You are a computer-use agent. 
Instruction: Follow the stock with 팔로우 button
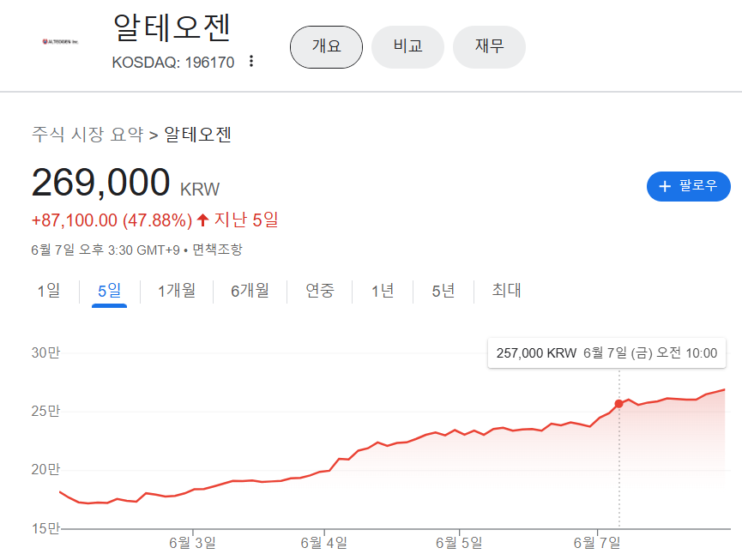point(688,186)
